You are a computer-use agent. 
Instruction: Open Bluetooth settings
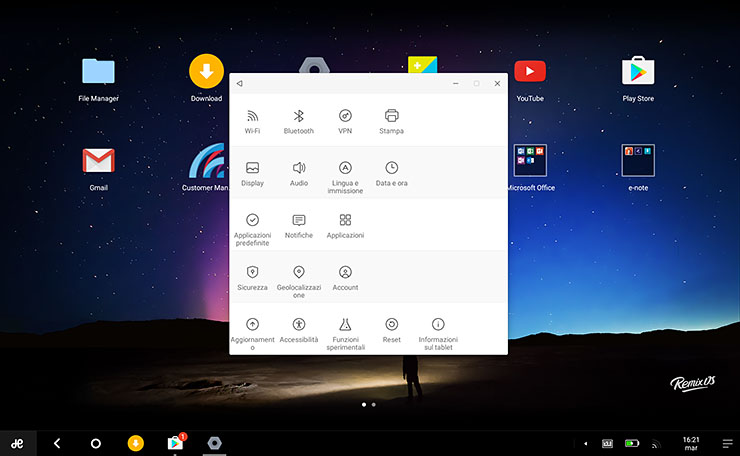tap(298, 116)
